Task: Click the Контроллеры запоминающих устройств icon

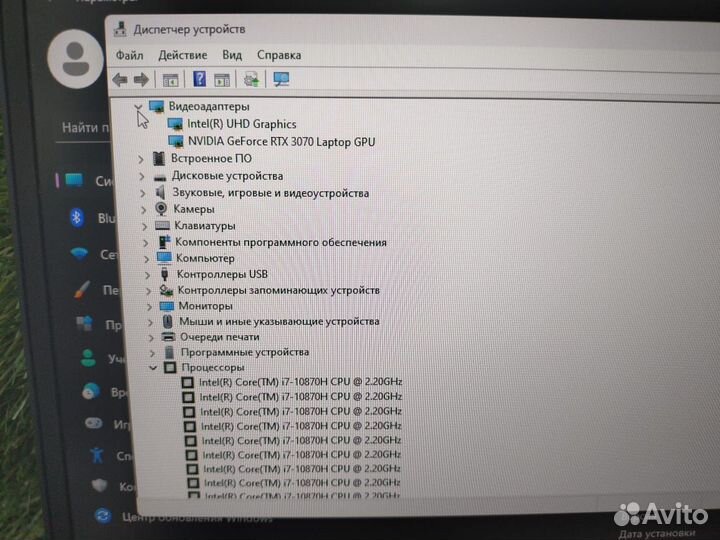Action: pyautogui.click(x=166, y=290)
